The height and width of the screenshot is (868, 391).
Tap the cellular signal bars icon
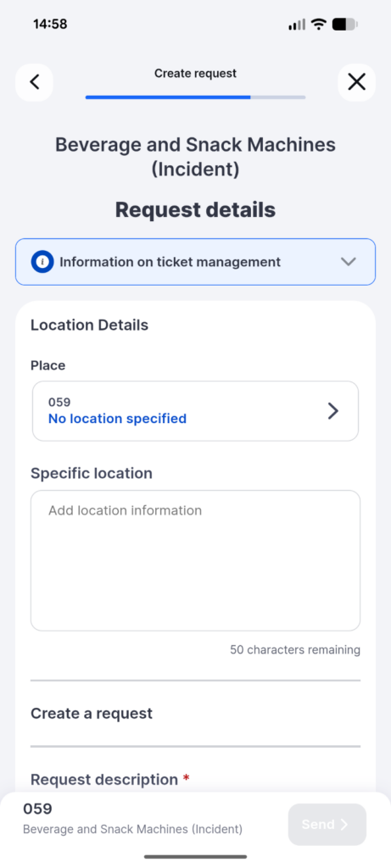(x=297, y=25)
